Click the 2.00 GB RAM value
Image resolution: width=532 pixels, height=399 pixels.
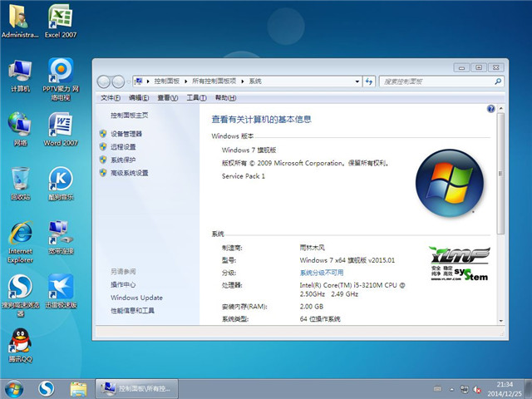[312, 307]
